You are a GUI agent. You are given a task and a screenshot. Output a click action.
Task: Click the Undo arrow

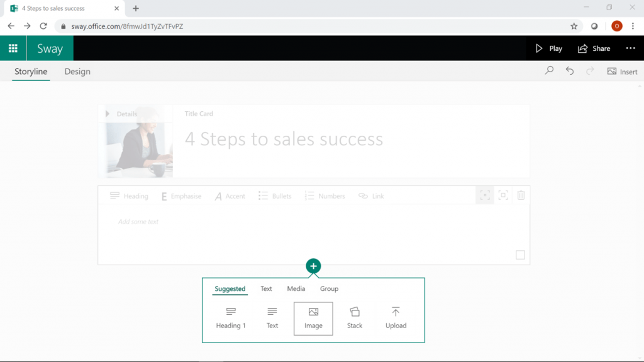[x=570, y=71]
